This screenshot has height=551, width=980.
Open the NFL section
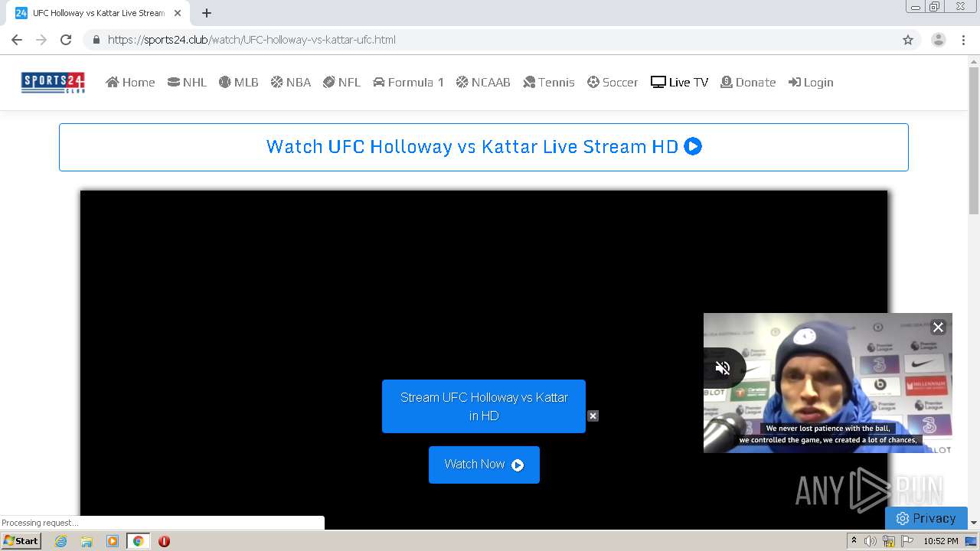341,82
